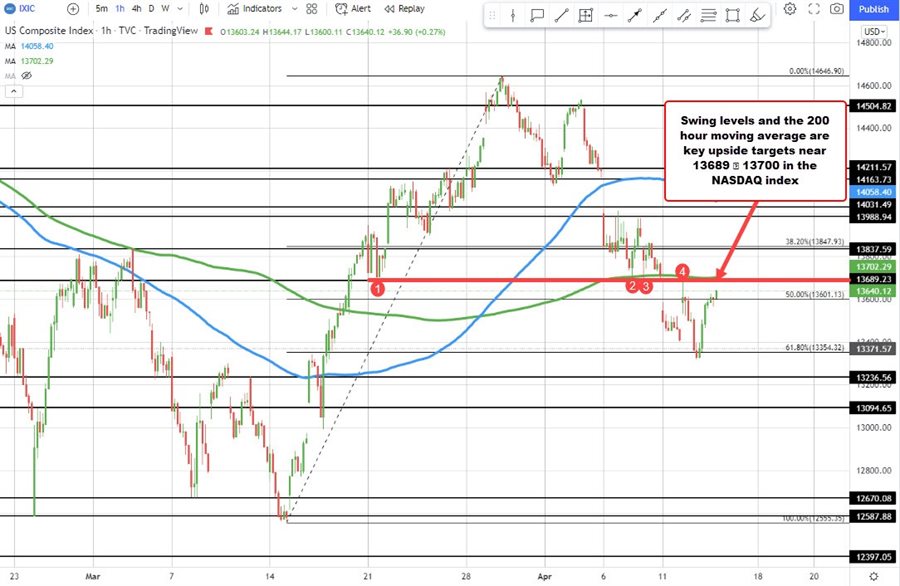Select the brush highlighter tool

[x=758, y=16]
